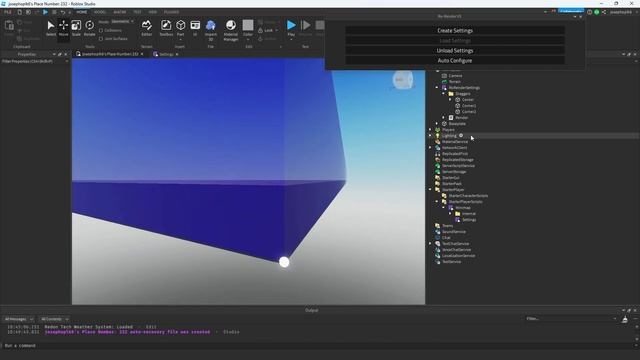Select the Select tool in the ribbon
The width and height of the screenshot is (640, 360).
51,28
